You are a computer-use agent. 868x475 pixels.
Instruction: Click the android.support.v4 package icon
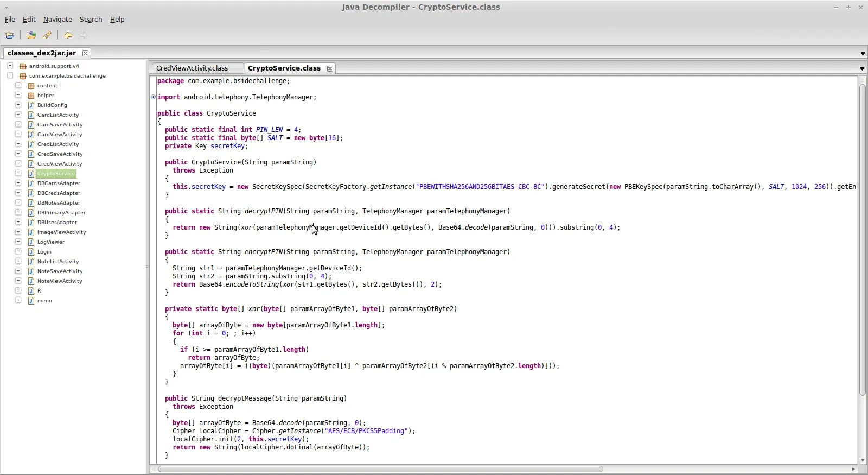(x=23, y=66)
